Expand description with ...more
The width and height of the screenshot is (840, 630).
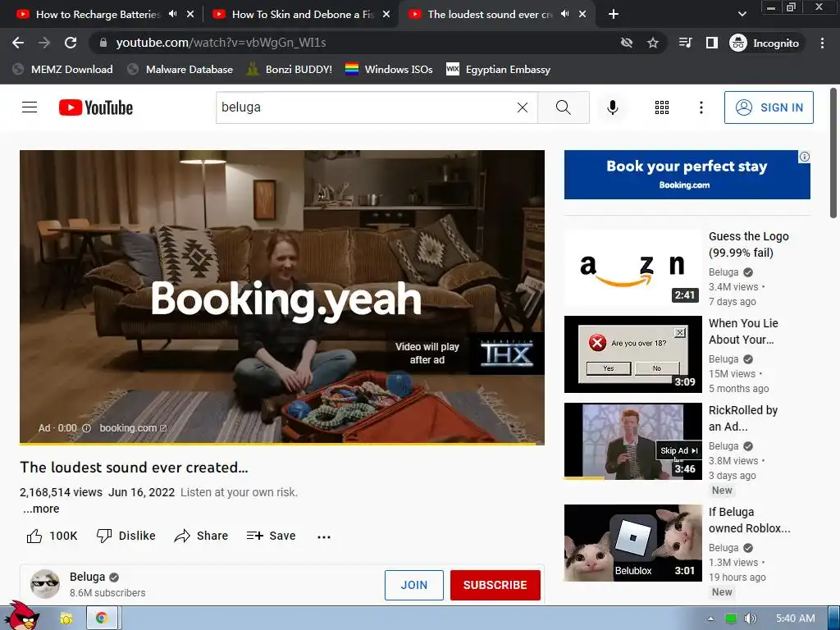click(x=41, y=509)
